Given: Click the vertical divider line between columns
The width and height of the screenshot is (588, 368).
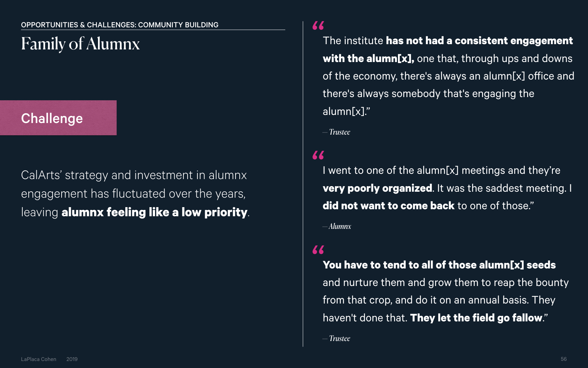Looking at the screenshot, I should tap(303, 184).
